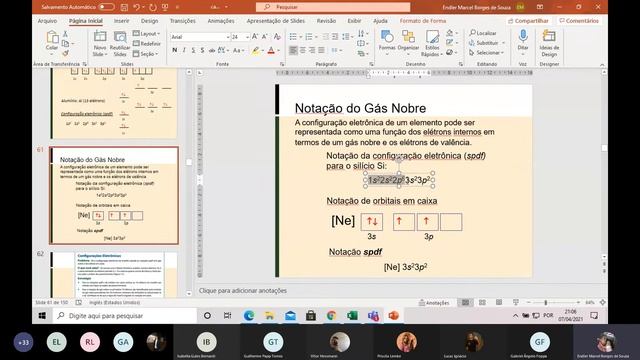Image resolution: width=640 pixels, height=360 pixels.
Task: Apply the yellow text highlight color
Action: (x=256, y=50)
